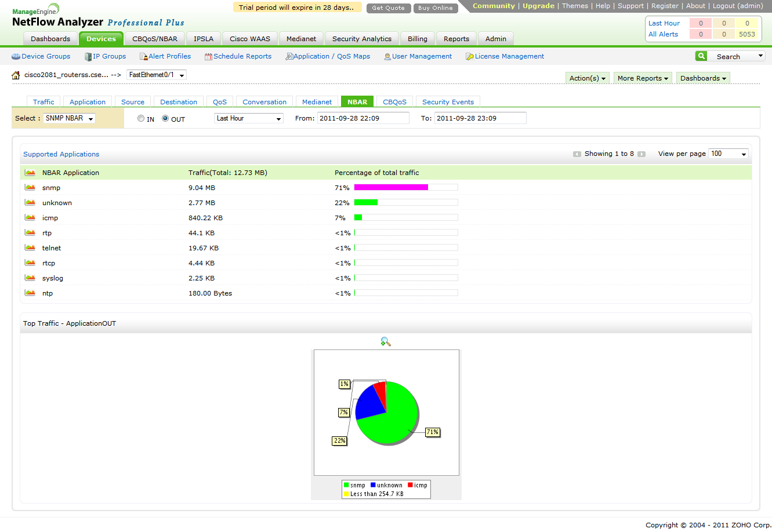Open the Billing main tab

418,39
